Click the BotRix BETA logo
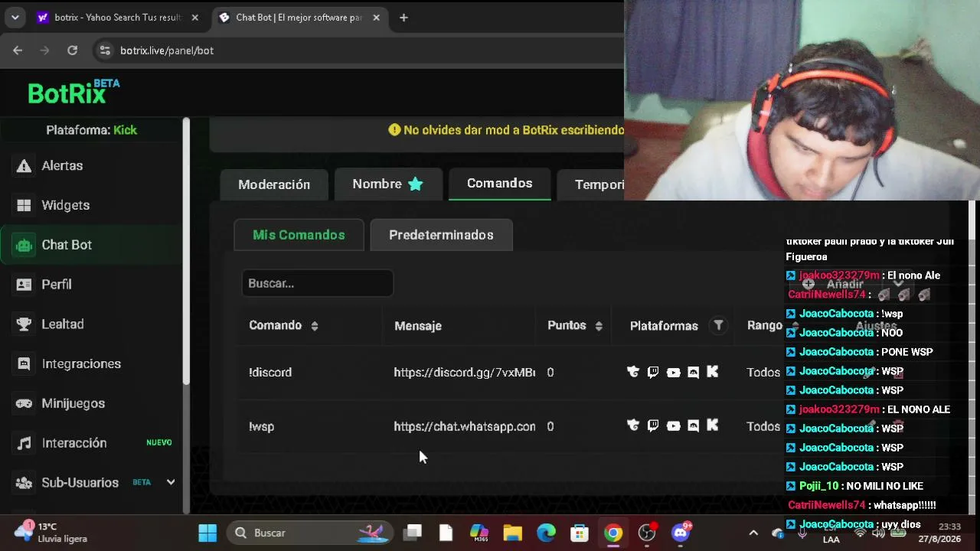The width and height of the screenshot is (980, 551). tap(73, 92)
